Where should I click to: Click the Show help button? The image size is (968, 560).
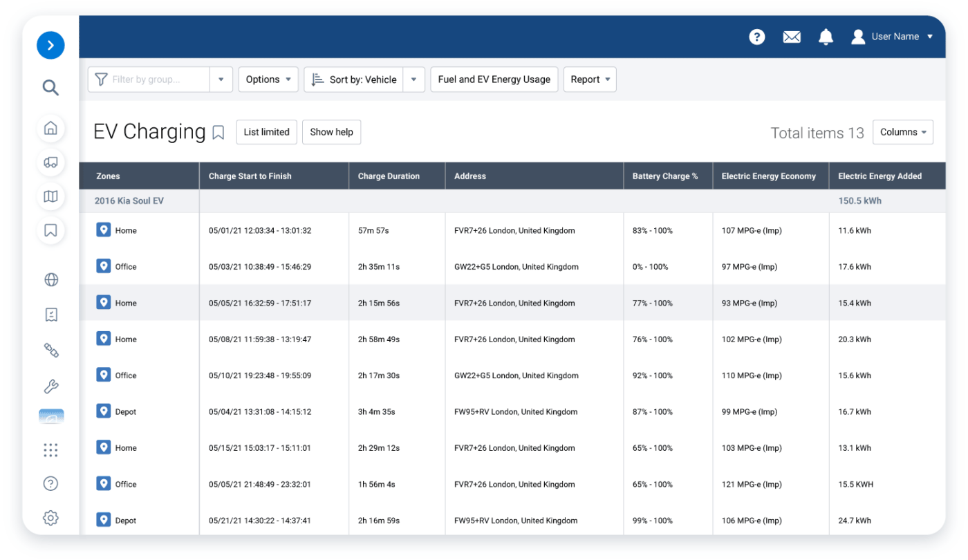coord(331,132)
